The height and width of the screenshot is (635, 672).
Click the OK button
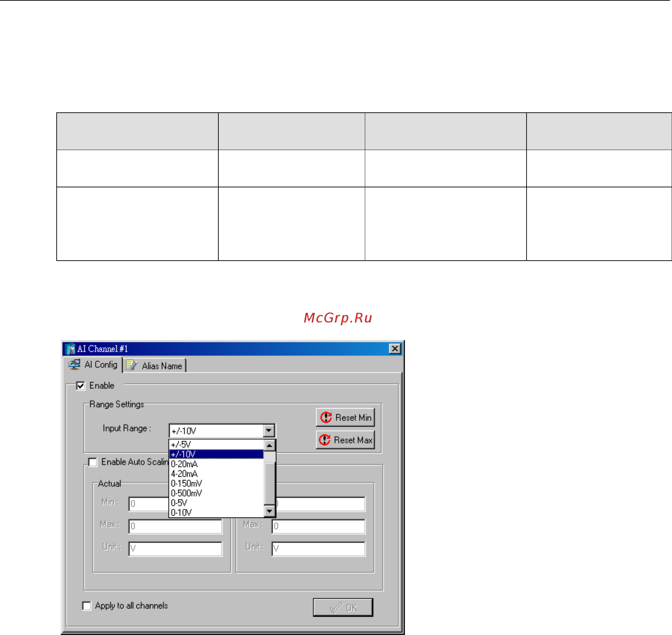pos(343,608)
